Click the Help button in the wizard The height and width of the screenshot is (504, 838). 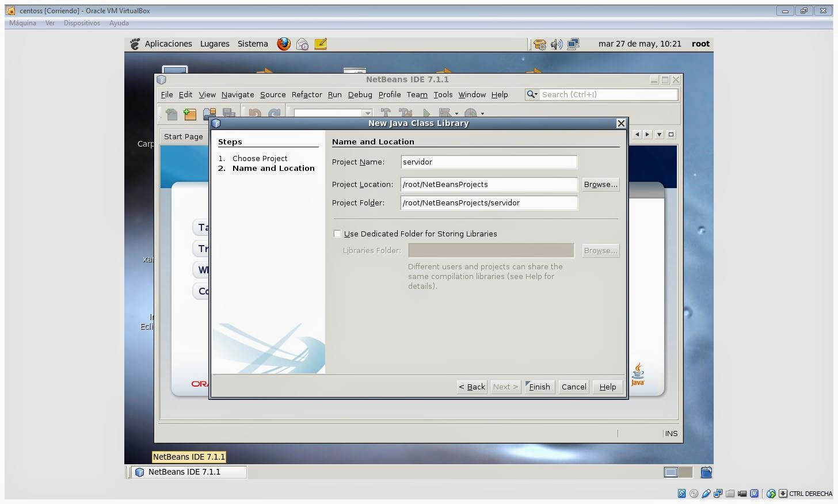(x=607, y=387)
